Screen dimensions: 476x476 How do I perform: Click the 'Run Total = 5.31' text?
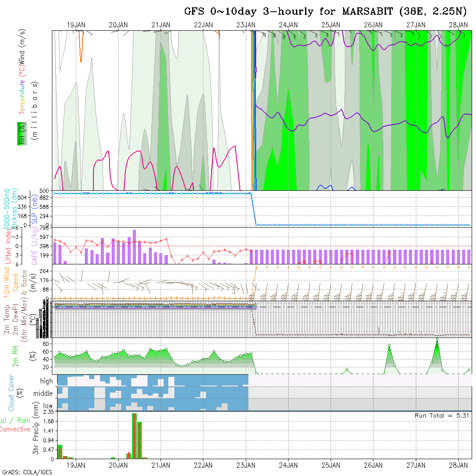[x=441, y=415]
